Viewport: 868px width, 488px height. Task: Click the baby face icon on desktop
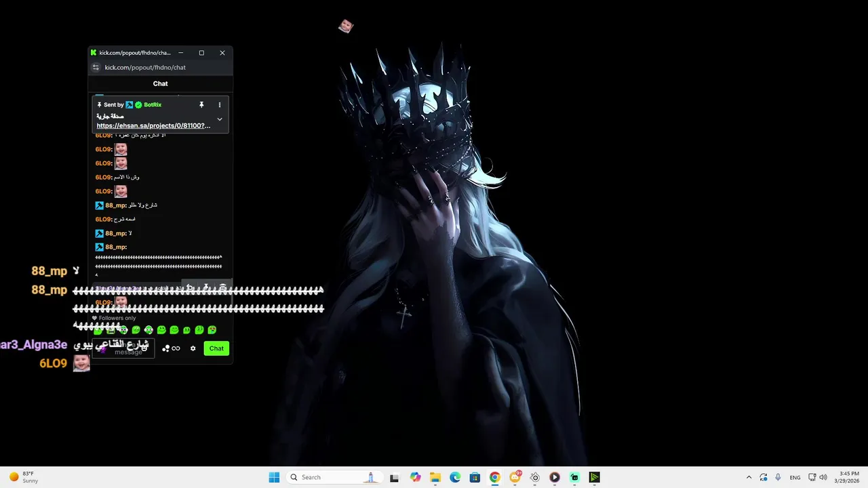pyautogui.click(x=346, y=26)
